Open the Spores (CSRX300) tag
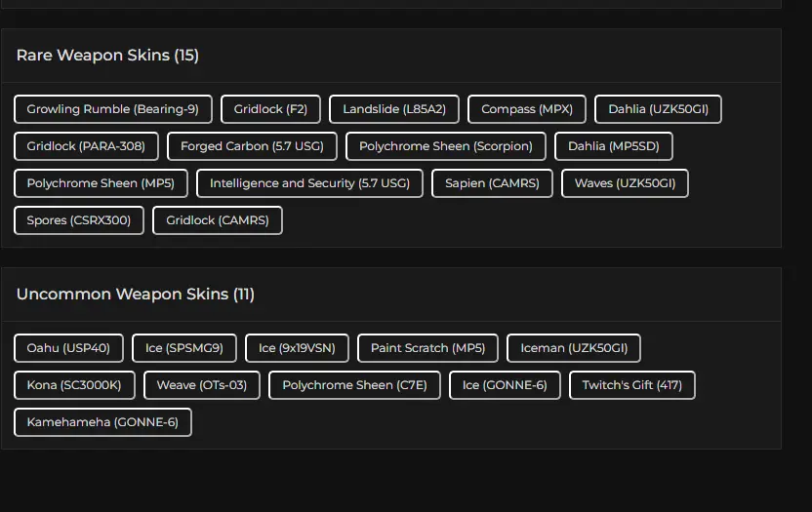Image resolution: width=812 pixels, height=512 pixels. click(x=79, y=220)
